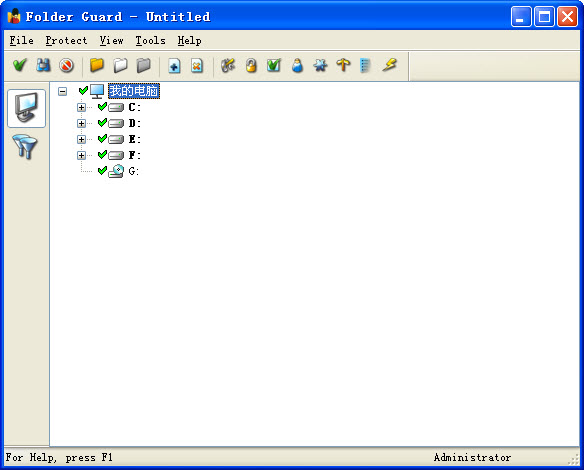Image resolution: width=584 pixels, height=470 pixels.
Task: Click the window resize grip corner
Action: tap(574, 460)
